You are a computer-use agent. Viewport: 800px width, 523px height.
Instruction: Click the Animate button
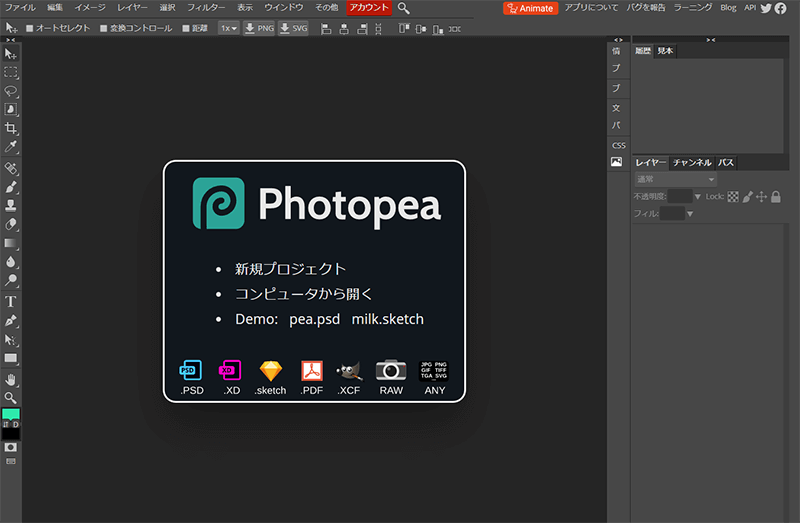tap(530, 8)
